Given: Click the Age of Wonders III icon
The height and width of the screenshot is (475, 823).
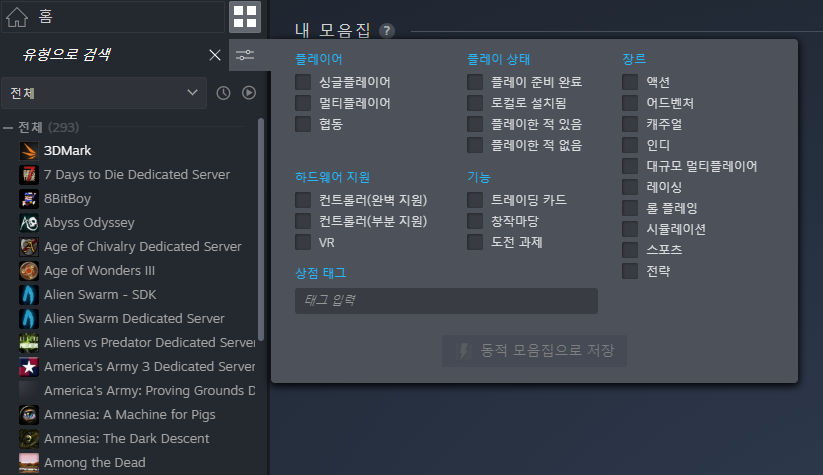Looking at the screenshot, I should click(29, 271).
